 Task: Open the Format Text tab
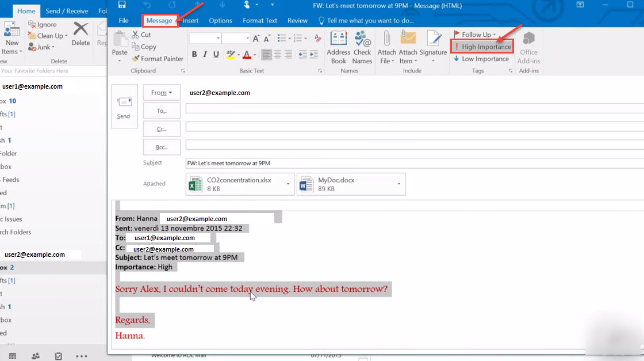click(x=260, y=20)
